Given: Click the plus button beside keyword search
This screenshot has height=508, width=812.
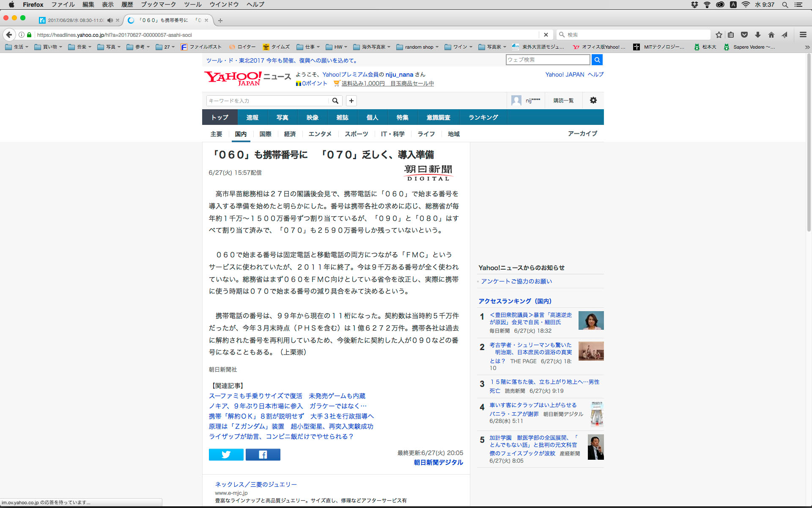Looking at the screenshot, I should pyautogui.click(x=351, y=101).
